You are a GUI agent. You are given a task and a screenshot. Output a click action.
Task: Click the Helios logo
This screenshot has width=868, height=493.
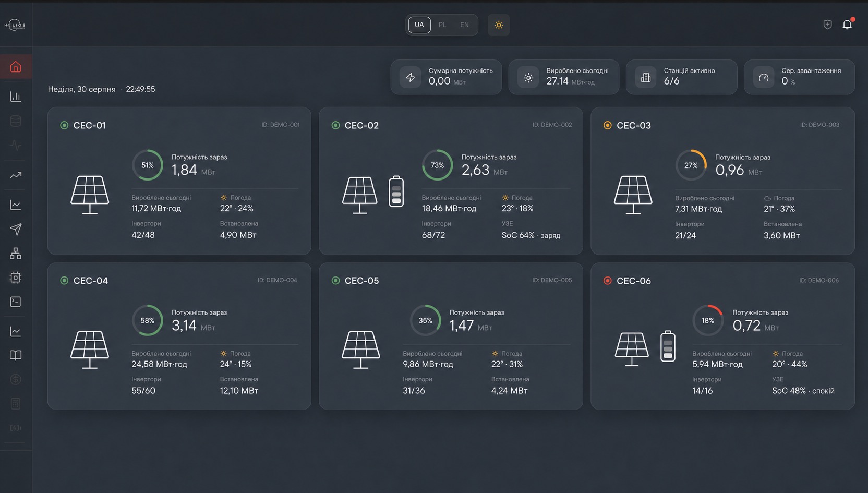15,25
